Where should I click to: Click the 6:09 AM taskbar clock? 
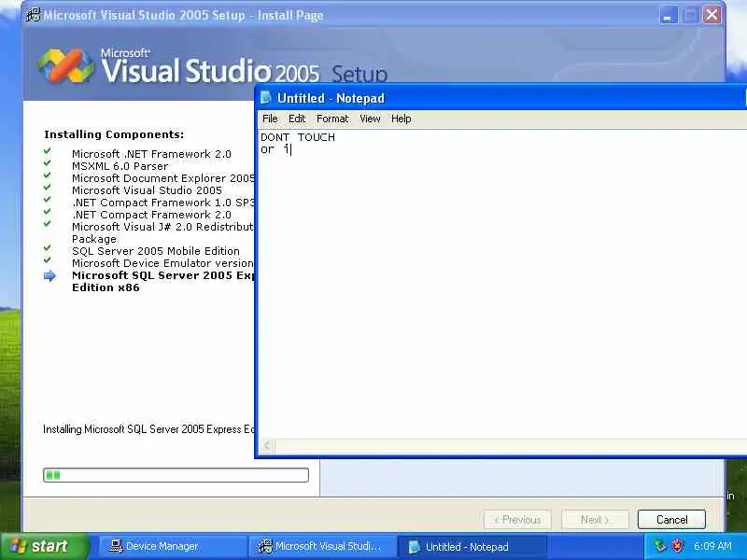click(712, 546)
